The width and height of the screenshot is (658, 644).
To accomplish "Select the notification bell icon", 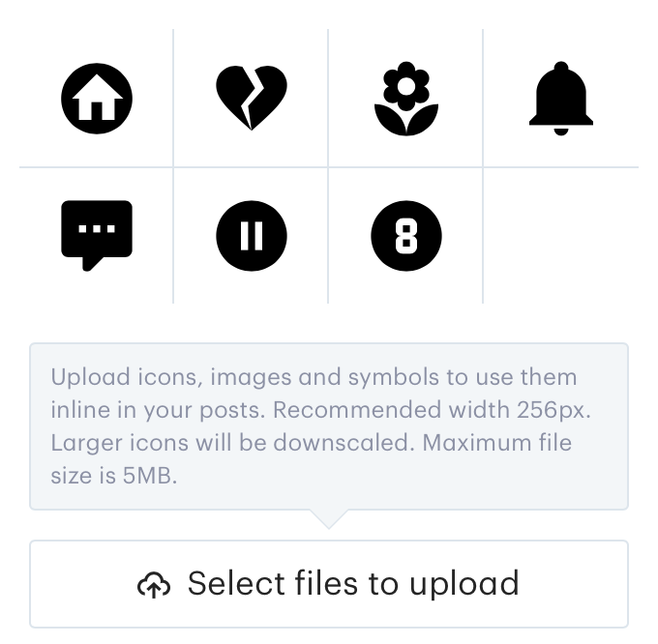I will [x=561, y=99].
